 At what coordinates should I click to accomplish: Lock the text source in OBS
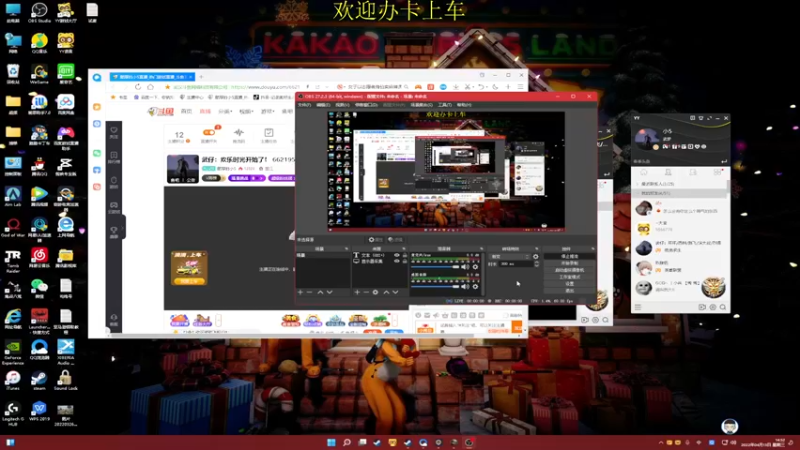tap(405, 255)
